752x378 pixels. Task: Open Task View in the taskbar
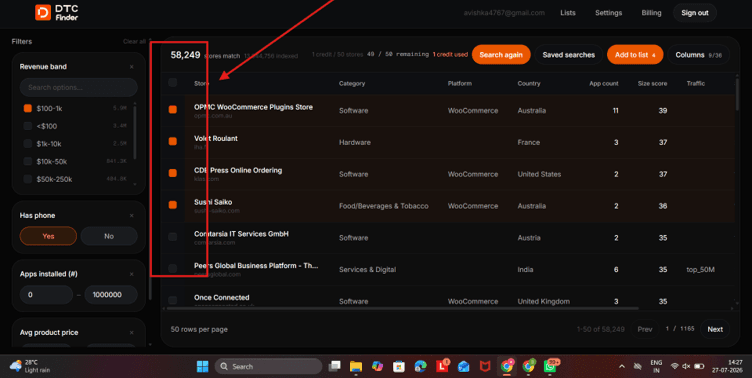point(334,366)
